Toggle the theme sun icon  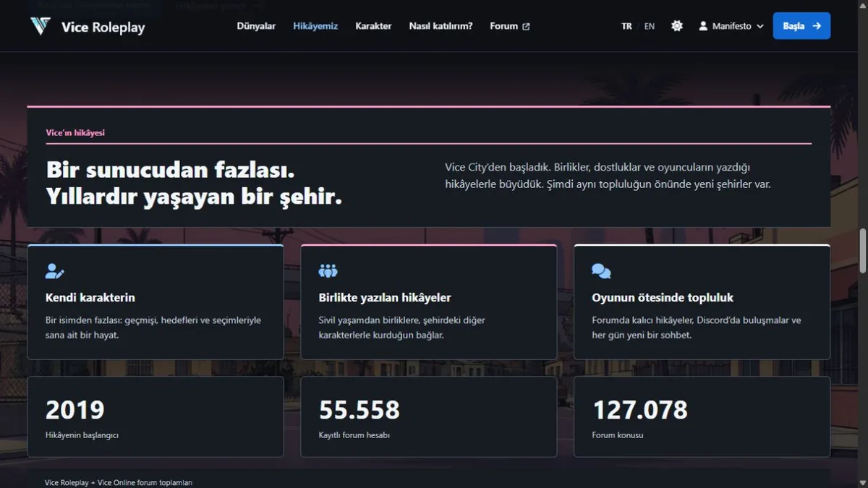[677, 26]
